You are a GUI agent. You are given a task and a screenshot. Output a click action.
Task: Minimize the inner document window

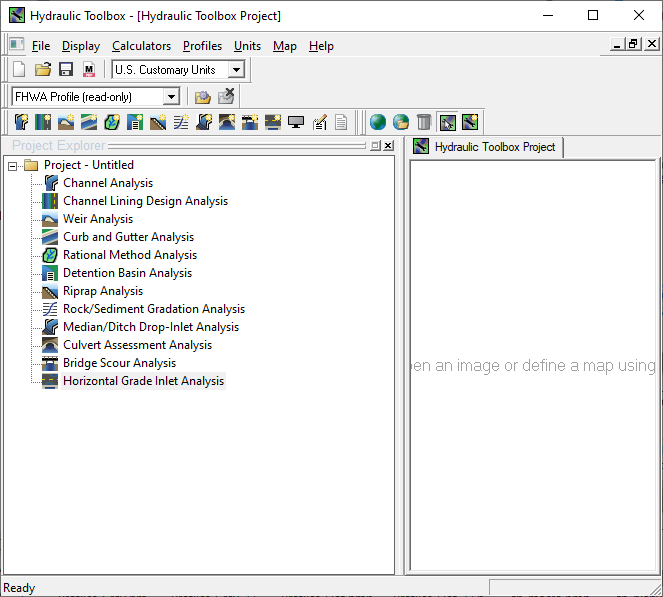[x=617, y=44]
